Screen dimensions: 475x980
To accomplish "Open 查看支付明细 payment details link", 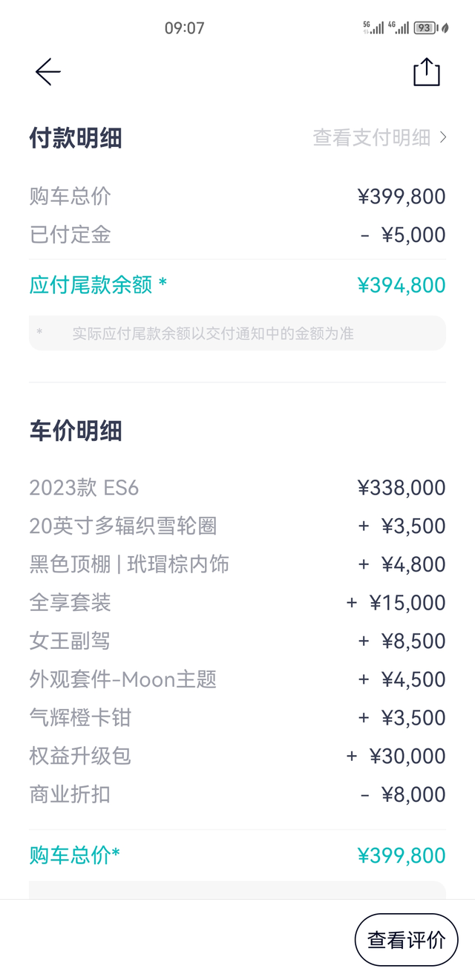I will click(x=371, y=137).
